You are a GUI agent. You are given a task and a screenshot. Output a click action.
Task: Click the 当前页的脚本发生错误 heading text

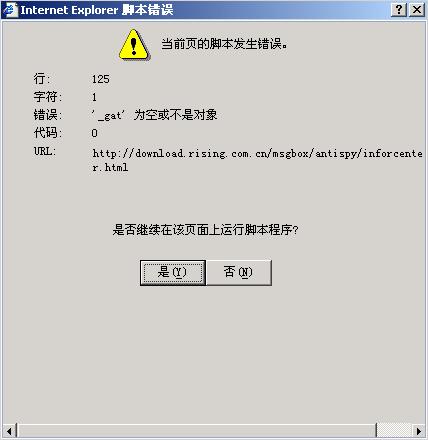(224, 44)
